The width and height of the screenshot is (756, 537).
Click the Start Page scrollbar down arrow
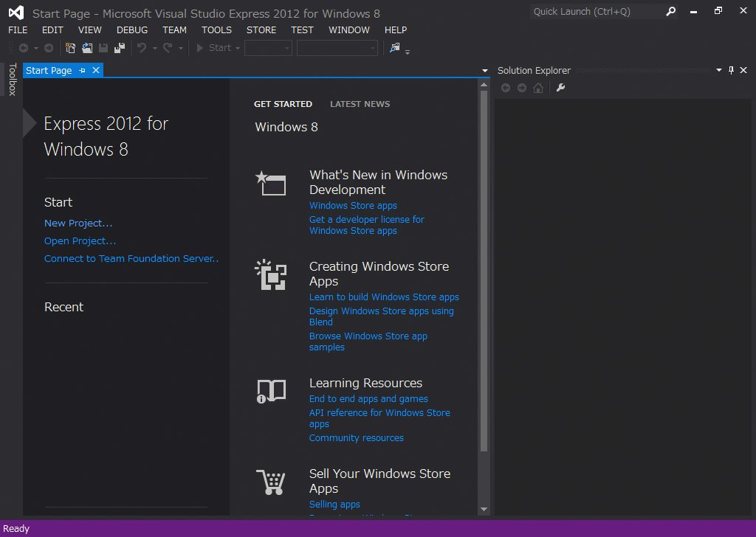tap(484, 509)
